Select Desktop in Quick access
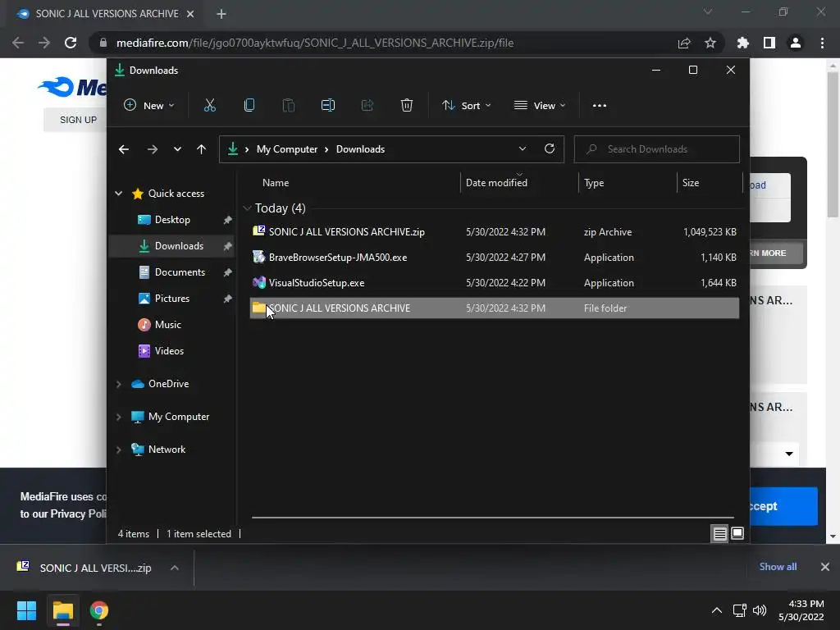840x630 pixels. pyautogui.click(x=172, y=220)
